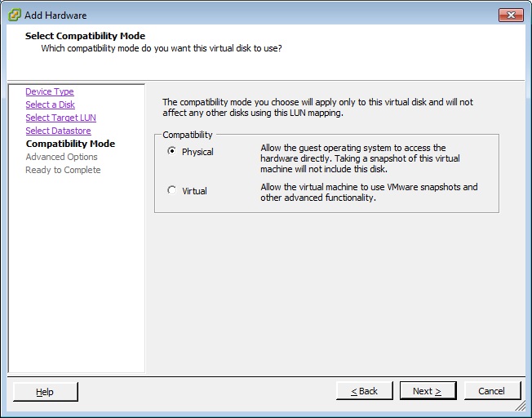Go to the Device Type step
Screen dimensions: 532x418
[x=50, y=91]
